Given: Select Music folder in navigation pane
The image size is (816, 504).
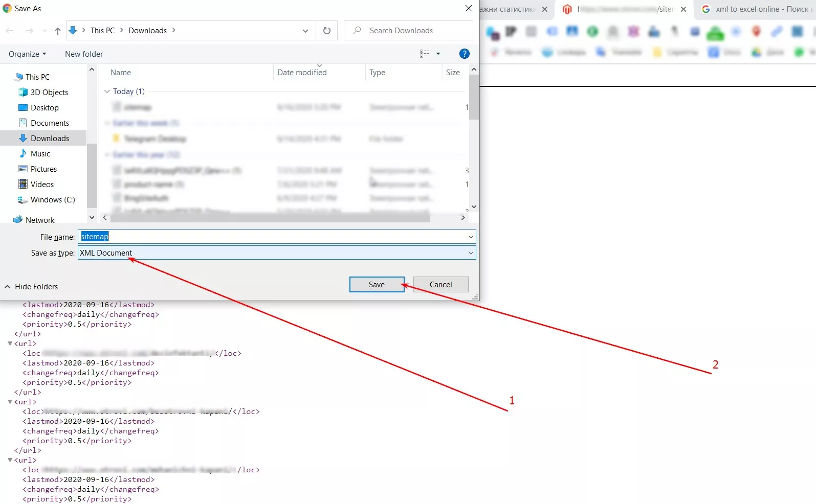Looking at the screenshot, I should click(x=40, y=154).
